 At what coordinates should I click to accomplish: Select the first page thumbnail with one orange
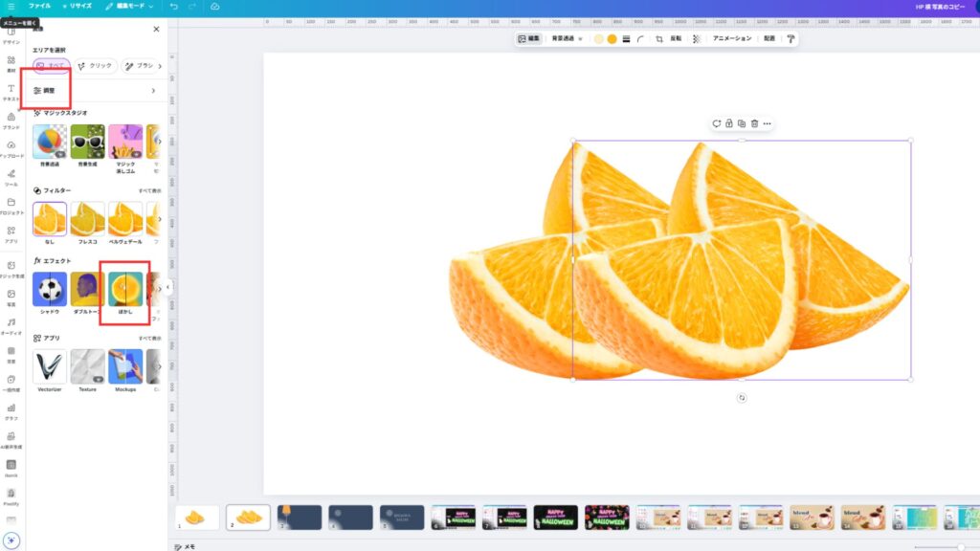(197, 518)
